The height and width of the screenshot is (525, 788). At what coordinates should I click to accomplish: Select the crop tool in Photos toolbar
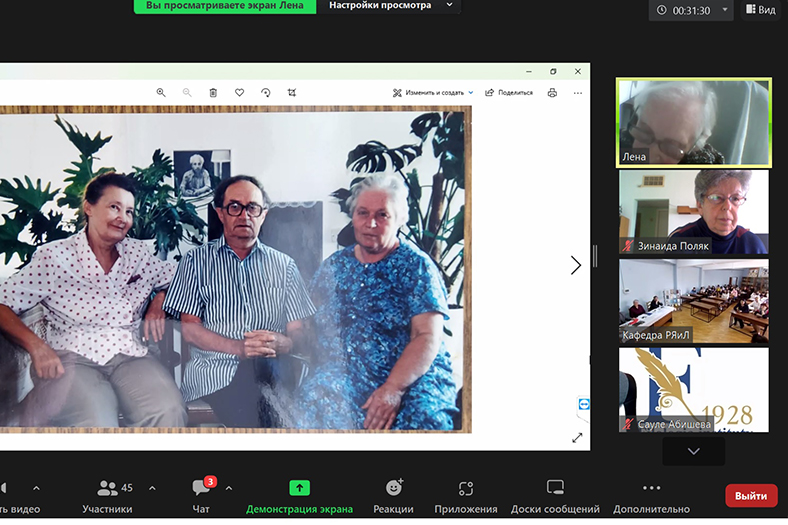292,92
